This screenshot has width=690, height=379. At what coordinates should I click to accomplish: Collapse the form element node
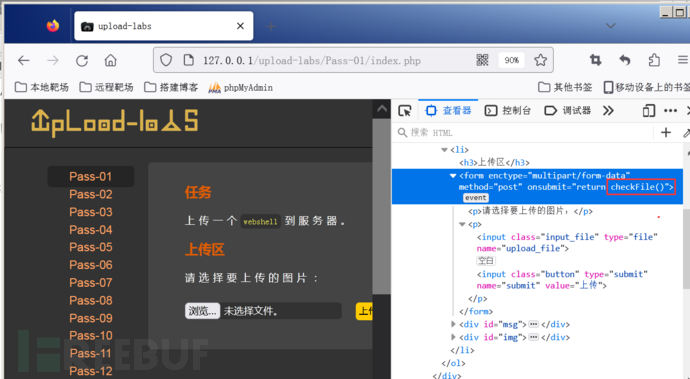point(453,176)
